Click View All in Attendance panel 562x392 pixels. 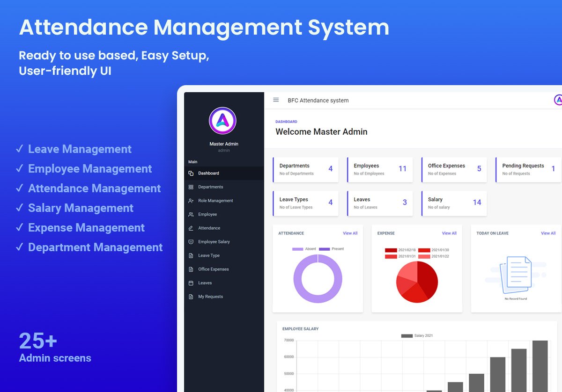point(350,233)
